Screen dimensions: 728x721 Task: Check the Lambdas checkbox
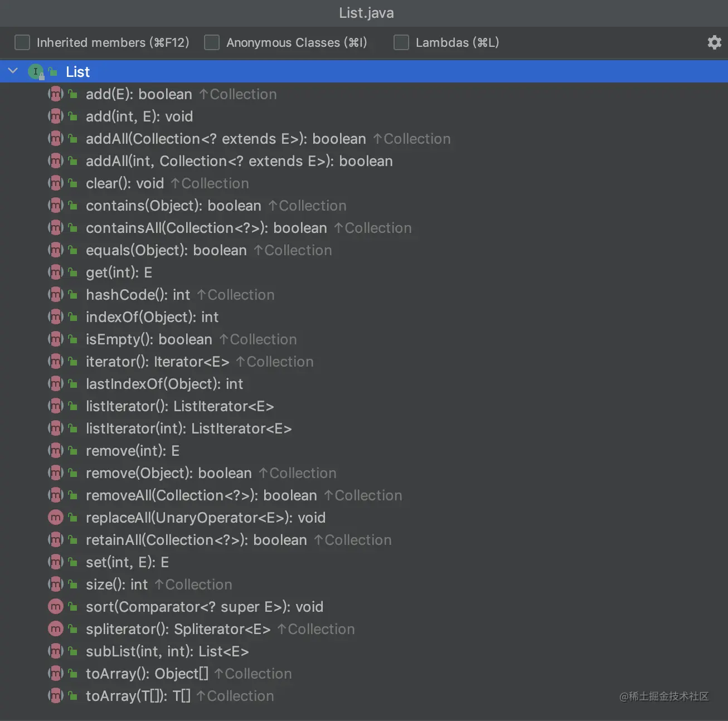point(401,42)
